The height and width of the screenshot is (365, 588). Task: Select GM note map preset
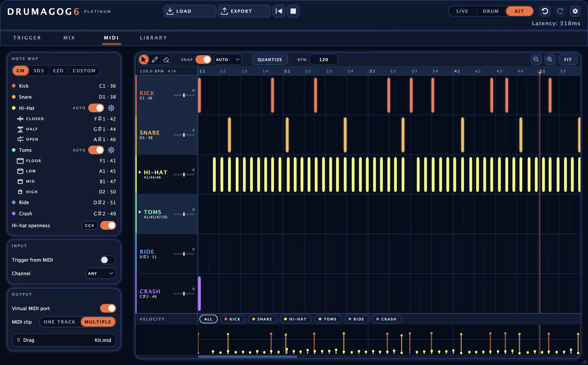pyautogui.click(x=20, y=71)
